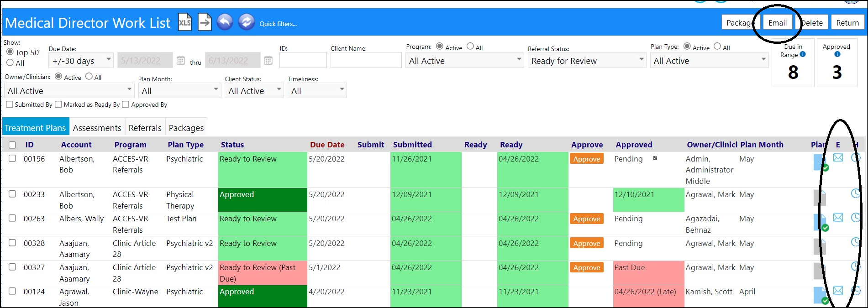Screen dimensions: 868x308
Task: Open the first Due Date calendar picker
Action: coord(181,60)
